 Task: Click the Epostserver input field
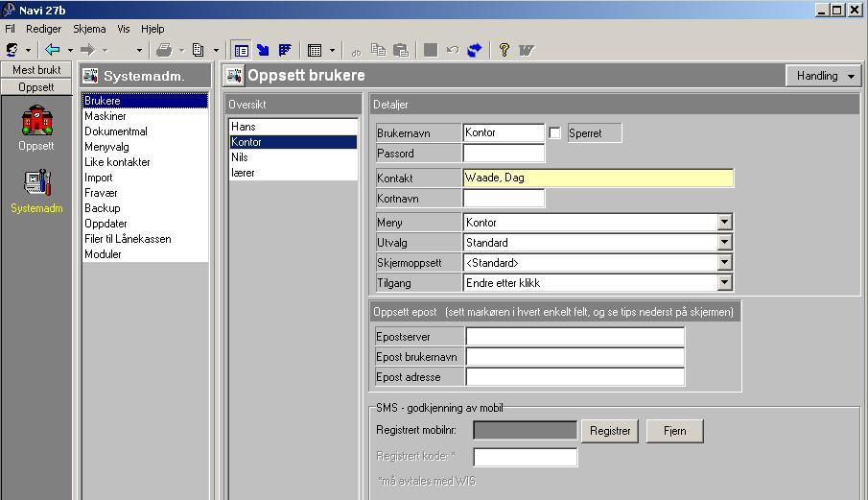pyautogui.click(x=575, y=337)
